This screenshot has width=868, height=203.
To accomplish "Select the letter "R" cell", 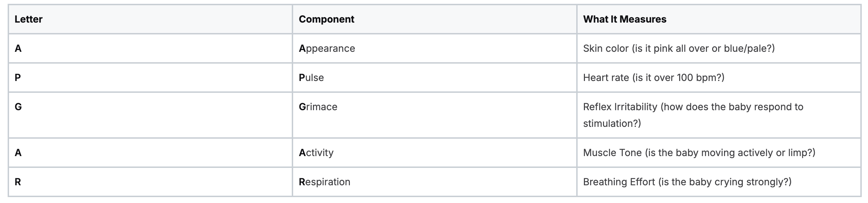I will tap(18, 182).
